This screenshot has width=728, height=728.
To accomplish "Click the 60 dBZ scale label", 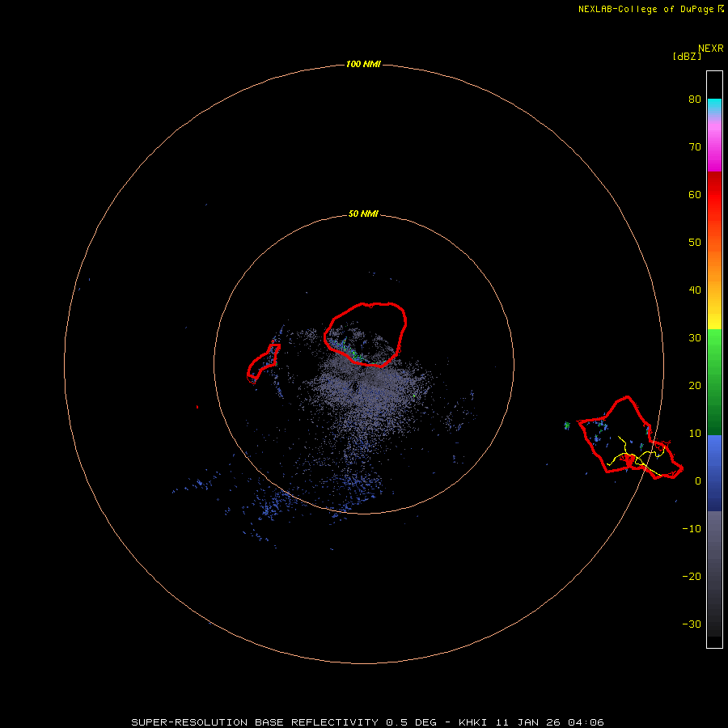I will [695, 194].
